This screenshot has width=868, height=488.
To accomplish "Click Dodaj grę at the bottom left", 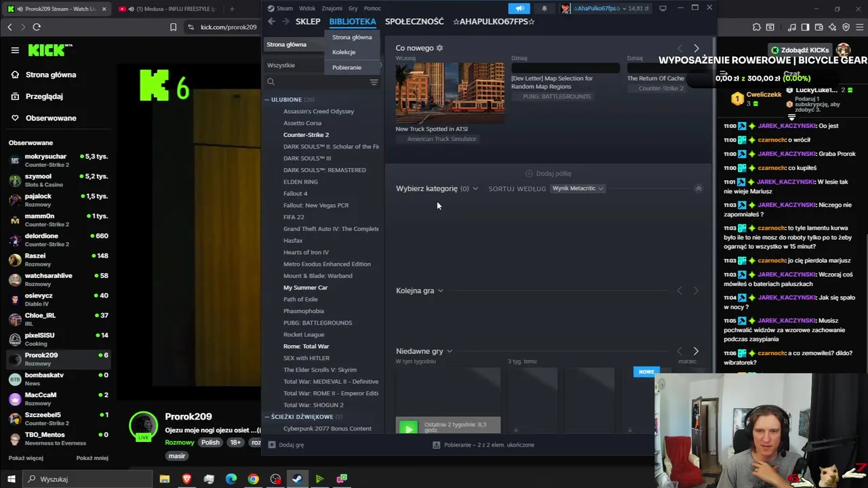I will (x=285, y=445).
